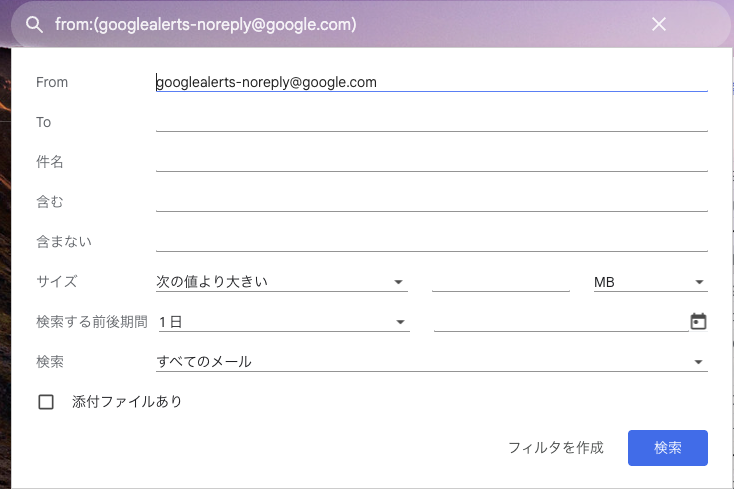Click the size value input box
The image size is (734, 489).
(500, 282)
